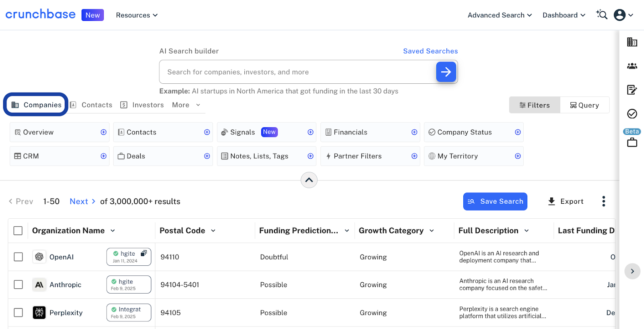Collapse the filter panel with up chevron
Screen dimensions: 644x329
309,180
